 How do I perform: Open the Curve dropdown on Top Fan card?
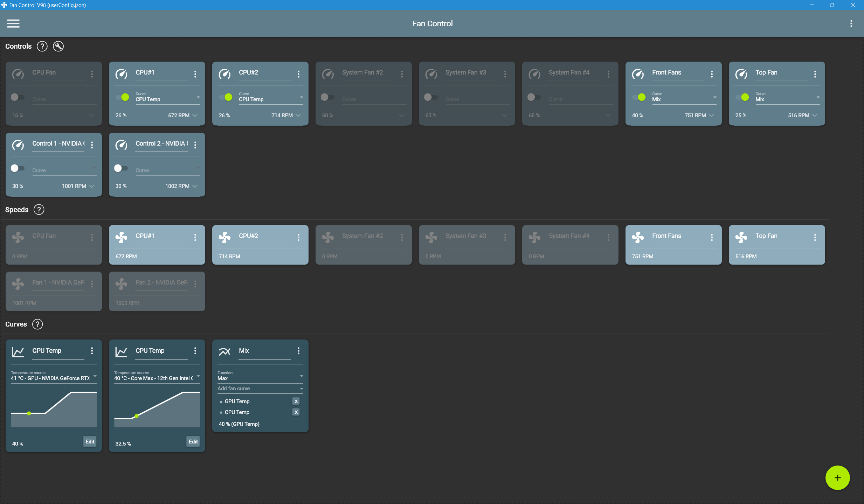click(787, 98)
